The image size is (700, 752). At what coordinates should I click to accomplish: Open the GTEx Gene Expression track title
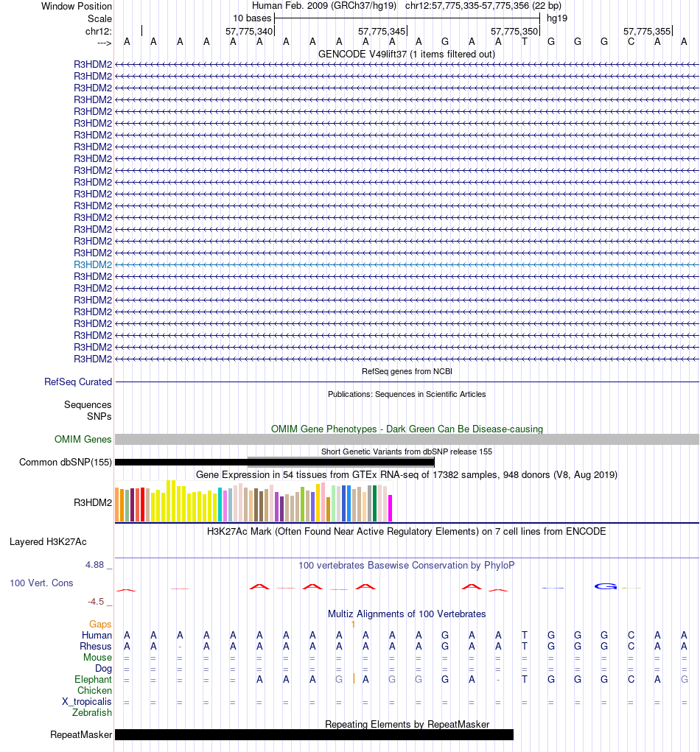point(407,475)
